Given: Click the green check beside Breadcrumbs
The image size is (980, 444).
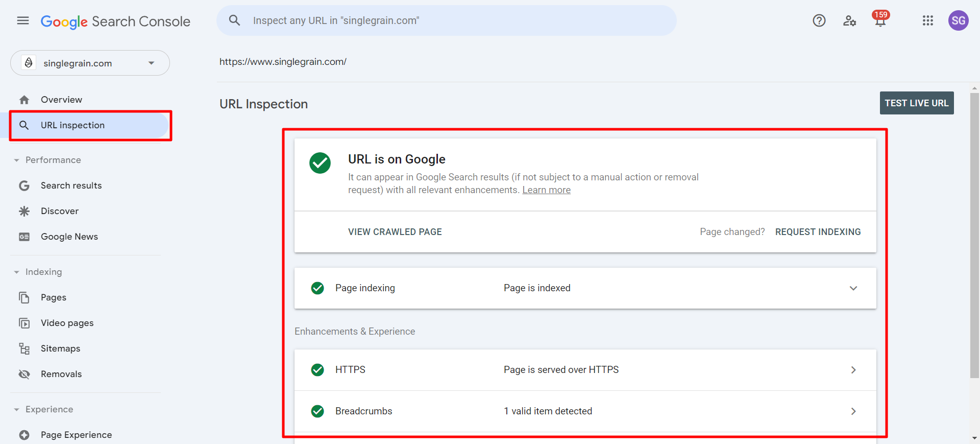Looking at the screenshot, I should (x=317, y=411).
